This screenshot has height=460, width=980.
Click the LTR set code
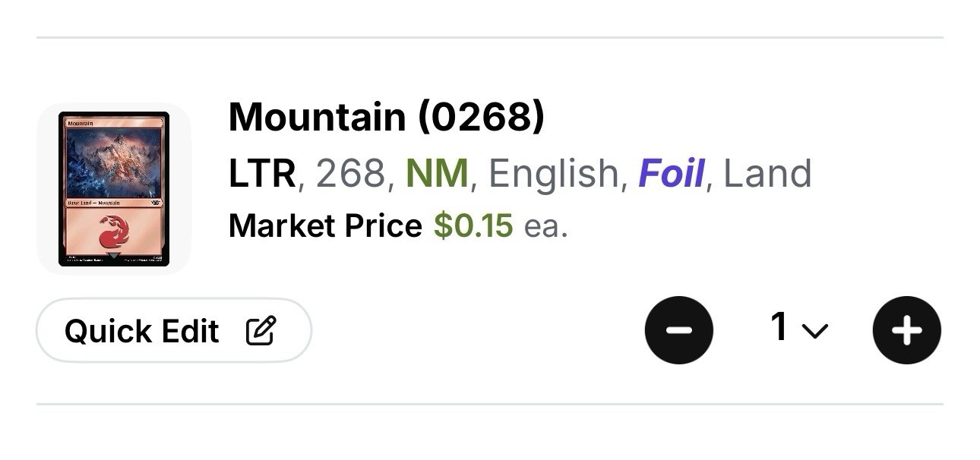tap(262, 174)
